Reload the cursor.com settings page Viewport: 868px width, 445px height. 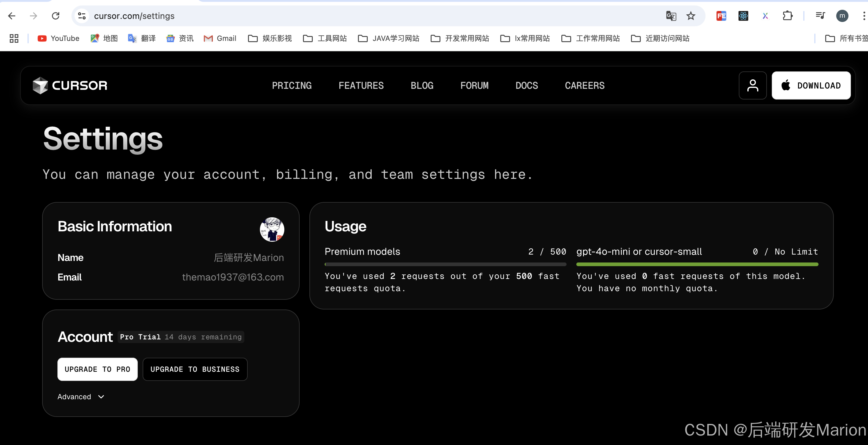[56, 16]
